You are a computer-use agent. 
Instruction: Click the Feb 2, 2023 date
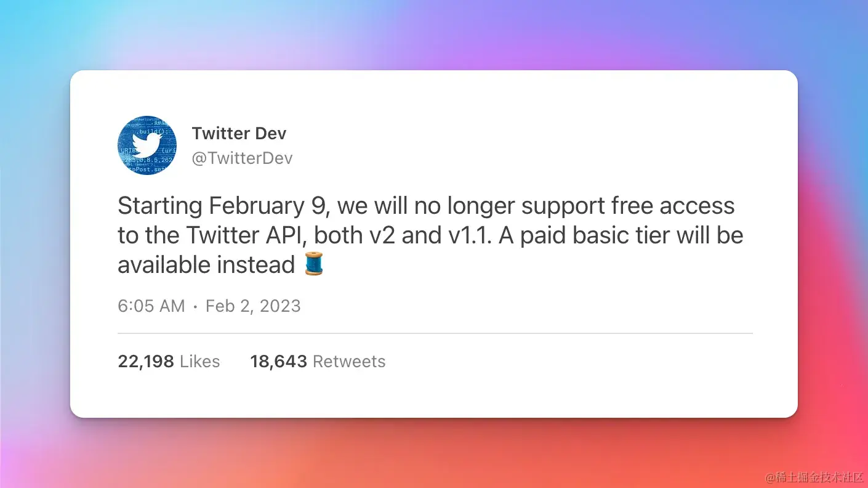point(253,306)
